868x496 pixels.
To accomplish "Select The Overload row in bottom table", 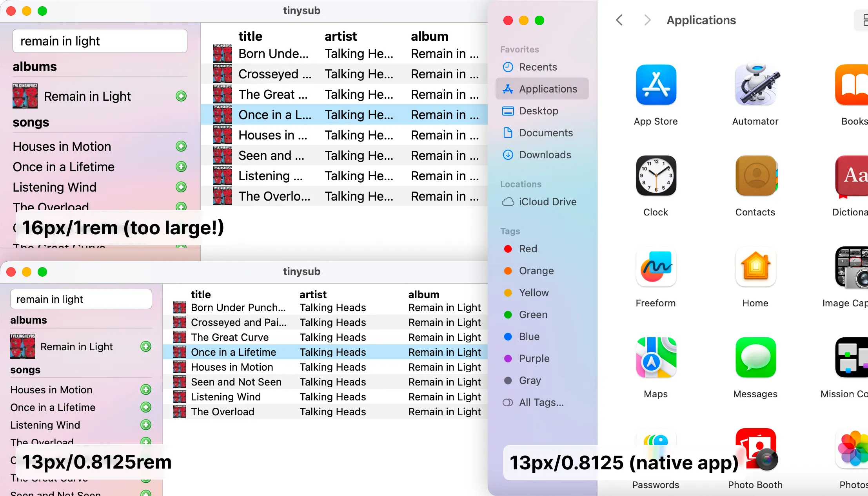I will coord(325,412).
